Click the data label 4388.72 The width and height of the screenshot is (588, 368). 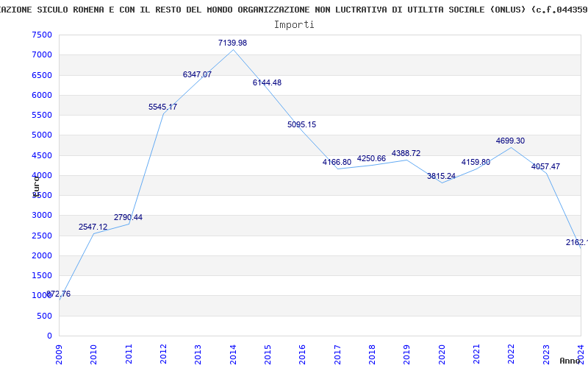[406, 153]
